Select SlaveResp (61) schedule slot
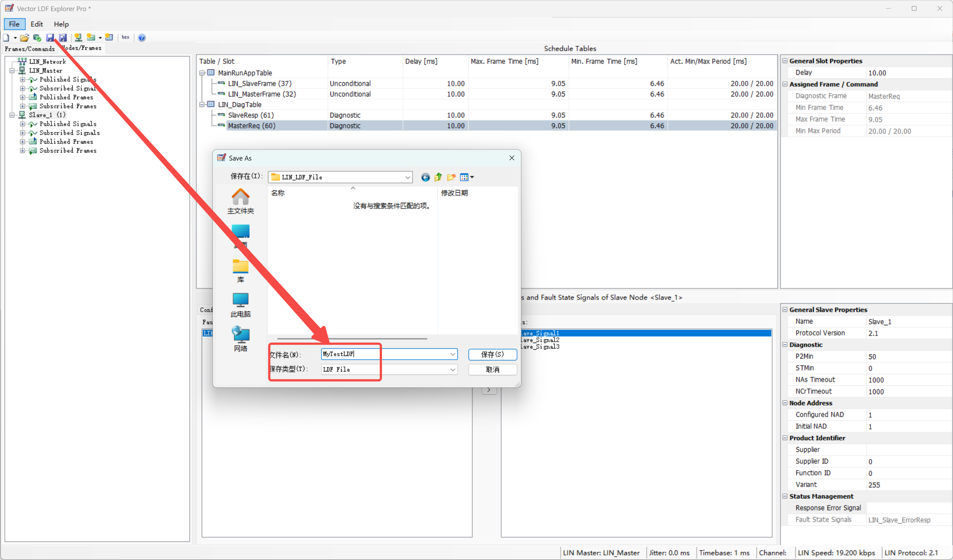The width and height of the screenshot is (953, 560). coord(251,115)
